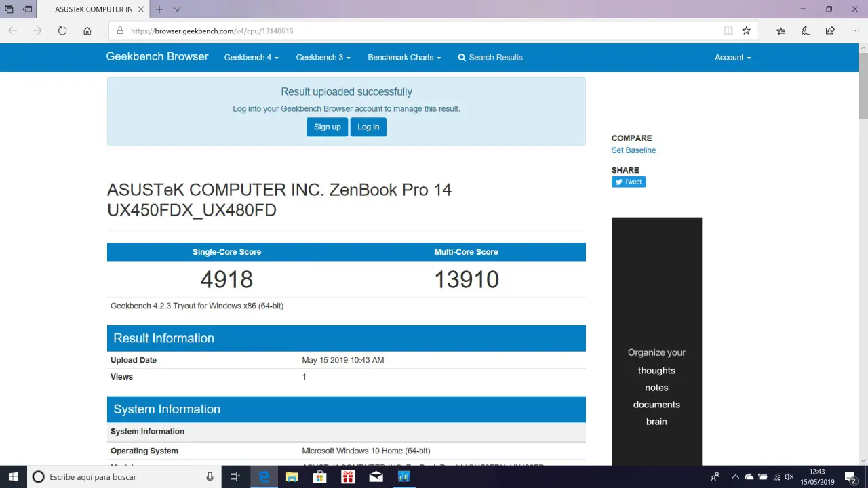
Task: Click the browser refresh icon
Action: pyautogui.click(x=62, y=30)
